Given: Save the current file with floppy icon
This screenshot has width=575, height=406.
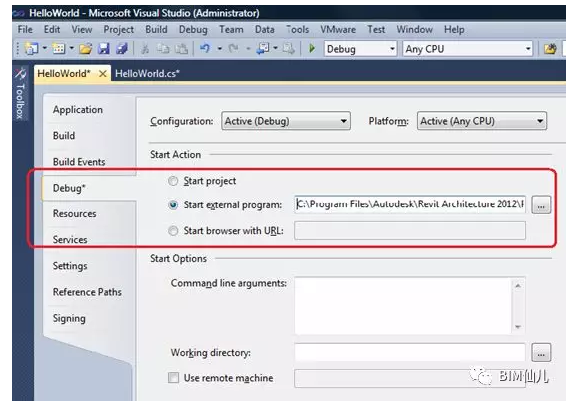Looking at the screenshot, I should (104, 48).
